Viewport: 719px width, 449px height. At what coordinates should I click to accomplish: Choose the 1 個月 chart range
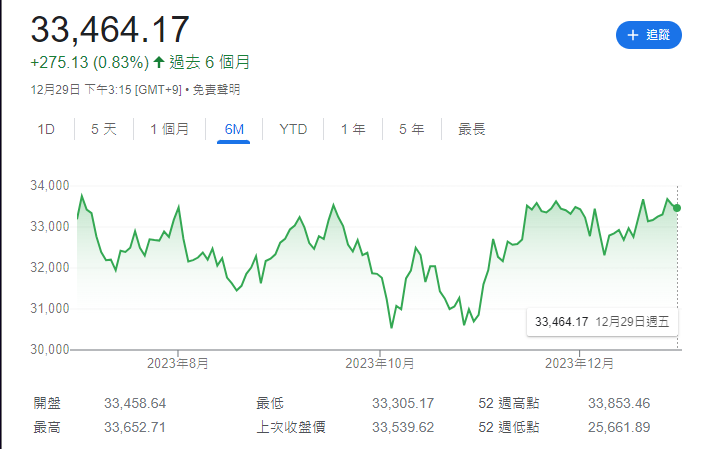[169, 129]
